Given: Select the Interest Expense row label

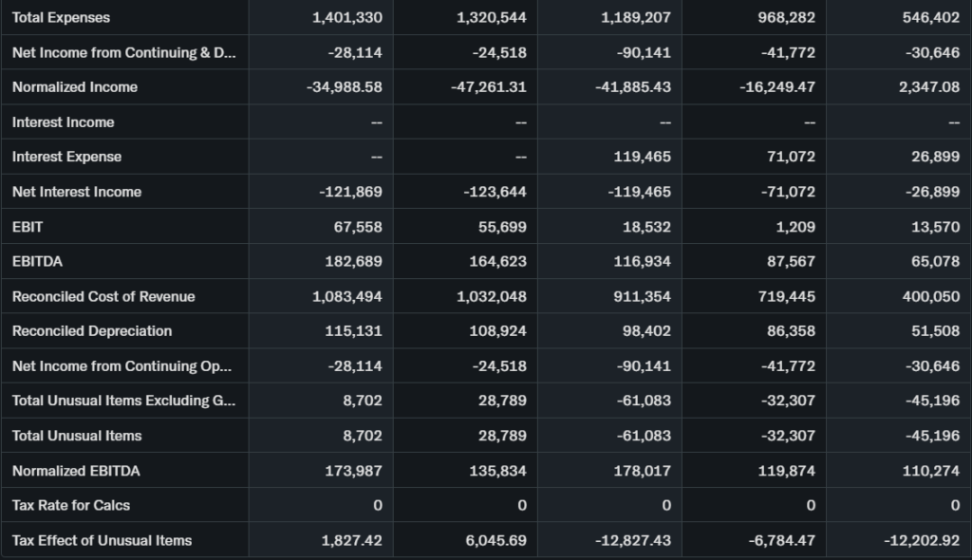Looking at the screenshot, I should tap(66, 157).
